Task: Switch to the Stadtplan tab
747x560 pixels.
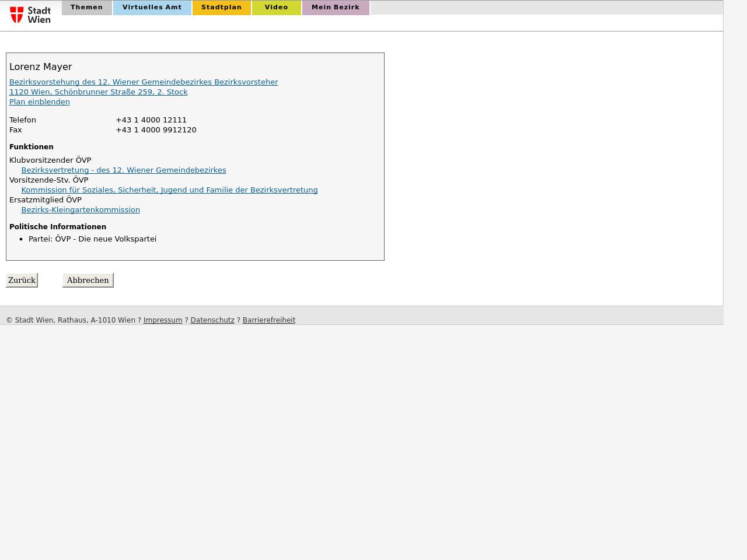Action: [x=221, y=8]
